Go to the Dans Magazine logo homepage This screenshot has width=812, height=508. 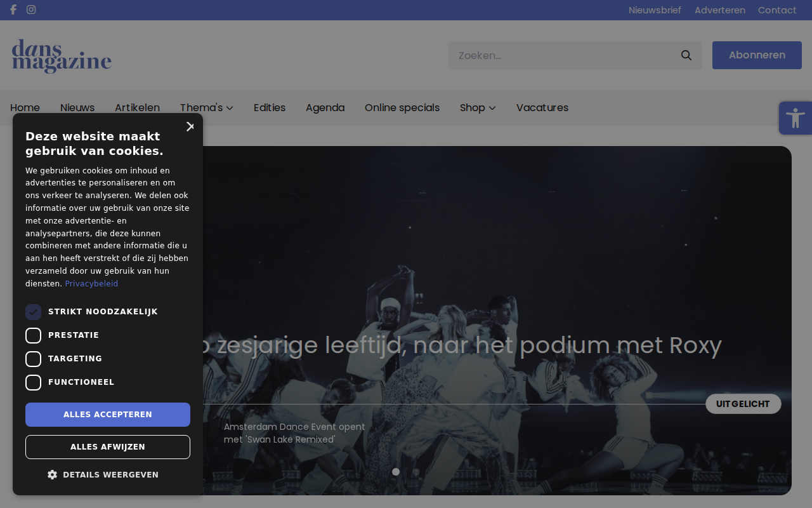click(x=62, y=56)
